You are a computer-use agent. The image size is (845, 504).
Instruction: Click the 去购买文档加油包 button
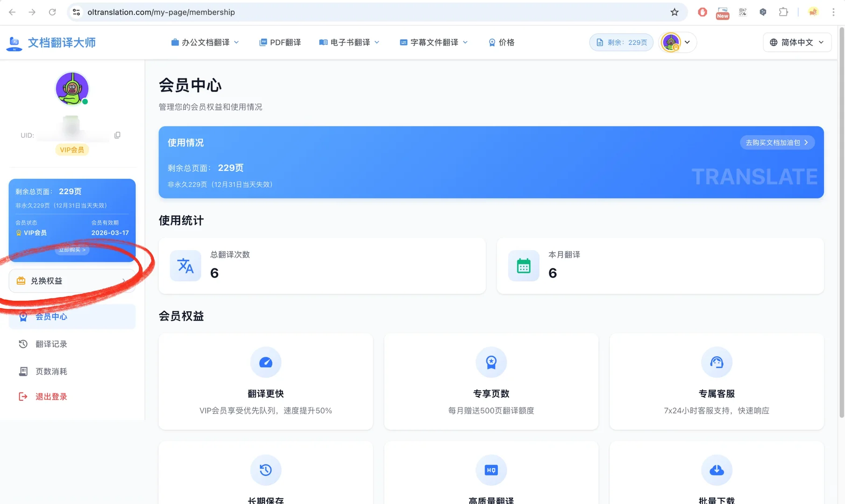pyautogui.click(x=777, y=142)
